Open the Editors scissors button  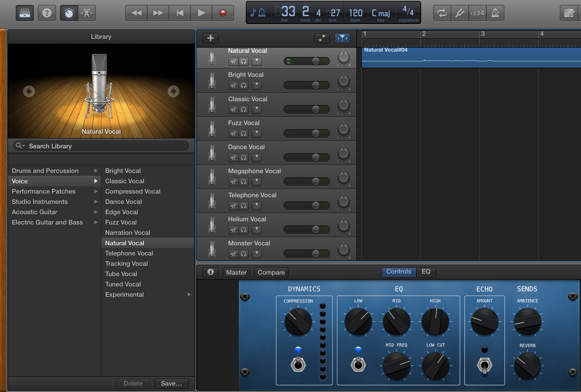(87, 13)
